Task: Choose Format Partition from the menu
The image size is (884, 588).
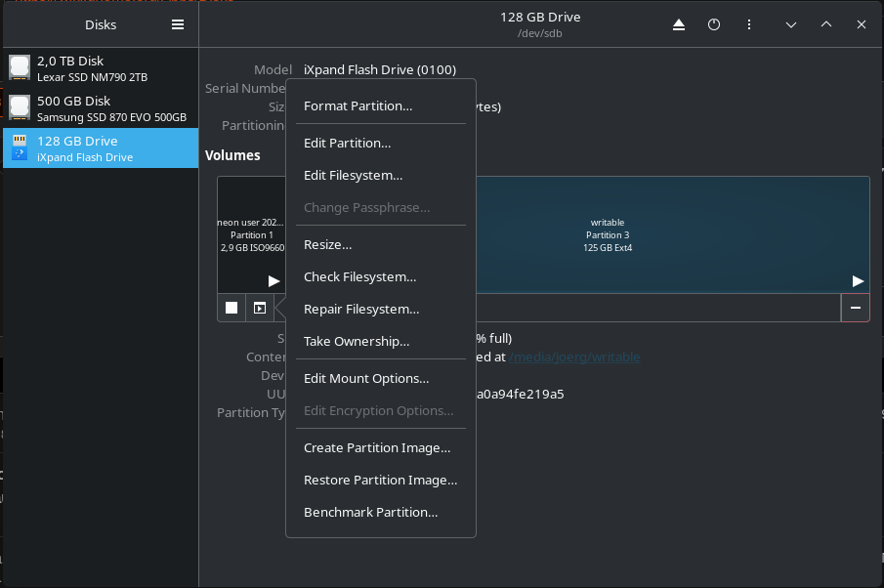Action: [x=358, y=105]
